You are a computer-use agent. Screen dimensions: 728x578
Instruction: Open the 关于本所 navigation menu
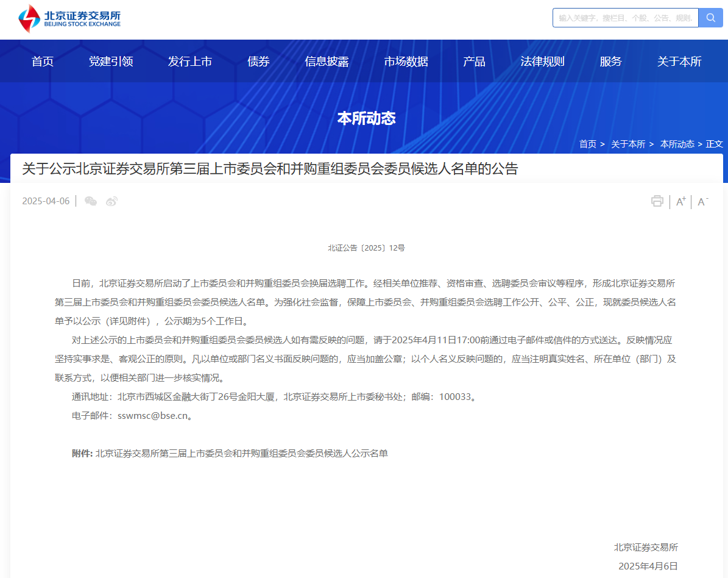679,62
